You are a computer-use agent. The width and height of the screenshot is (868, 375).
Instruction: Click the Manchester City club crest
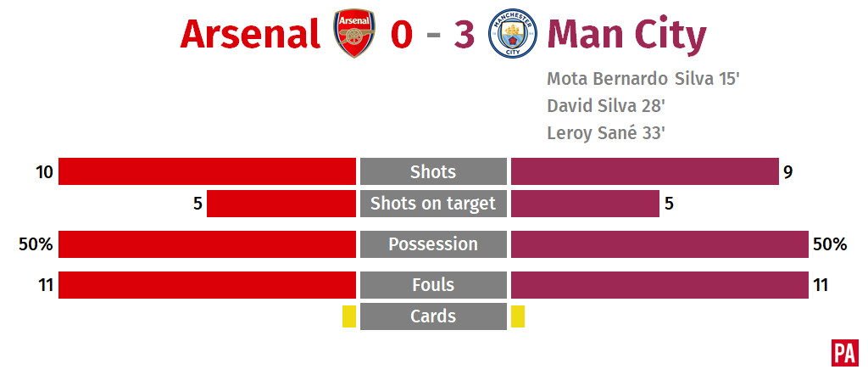pos(513,34)
